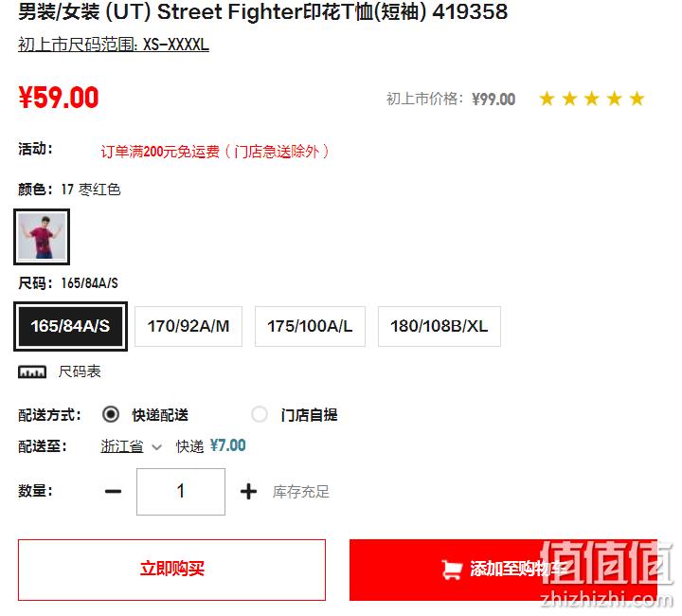Select the 枣红色 color swatch thumbnail

[42, 237]
